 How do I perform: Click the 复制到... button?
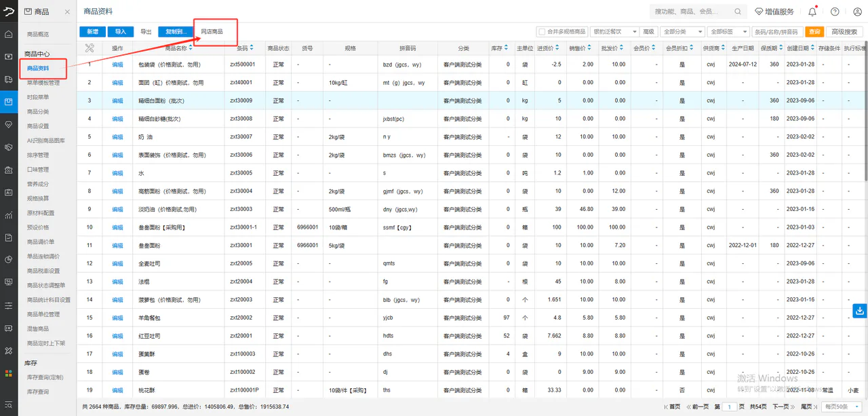coord(175,32)
